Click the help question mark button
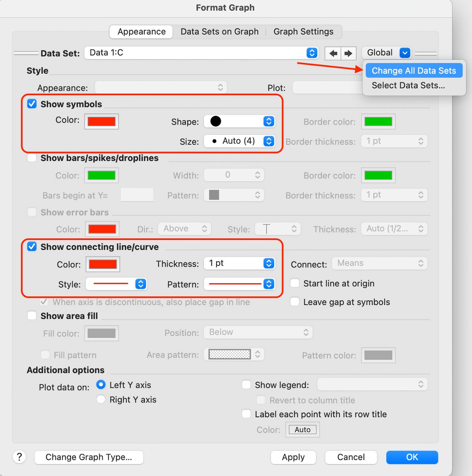The width and height of the screenshot is (472, 476). tap(19, 457)
